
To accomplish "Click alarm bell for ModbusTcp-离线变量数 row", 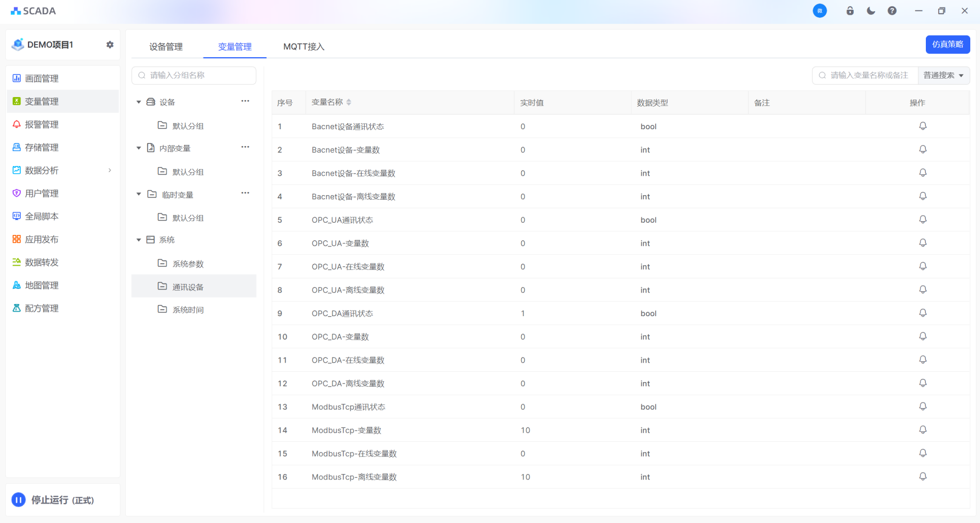I will click(922, 477).
